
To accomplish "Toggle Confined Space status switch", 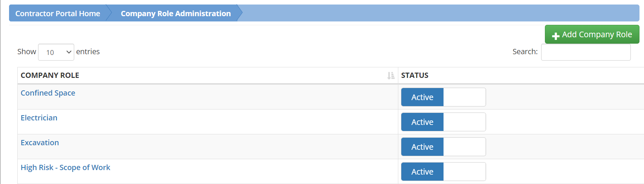I will (444, 97).
